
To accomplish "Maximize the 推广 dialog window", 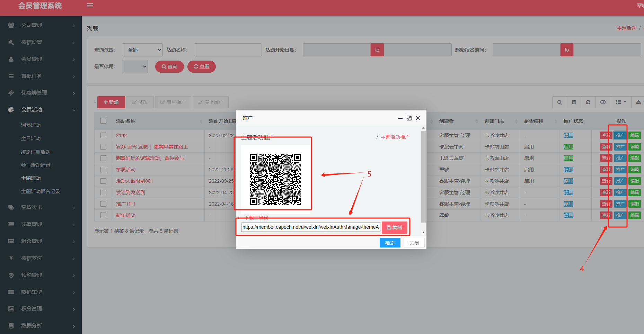I will pos(409,118).
